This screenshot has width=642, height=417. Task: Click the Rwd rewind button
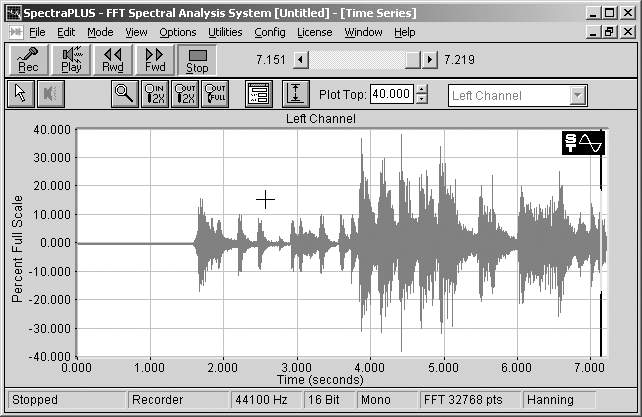coord(113,60)
